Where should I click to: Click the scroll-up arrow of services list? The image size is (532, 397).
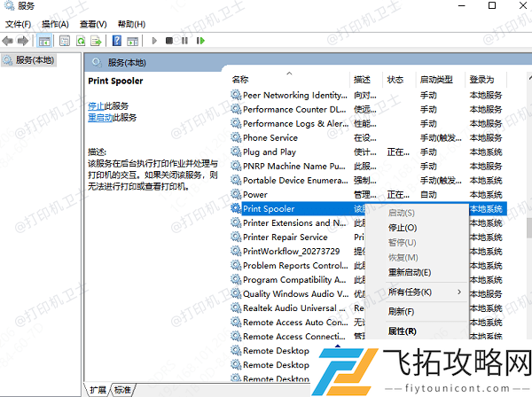[529, 78]
